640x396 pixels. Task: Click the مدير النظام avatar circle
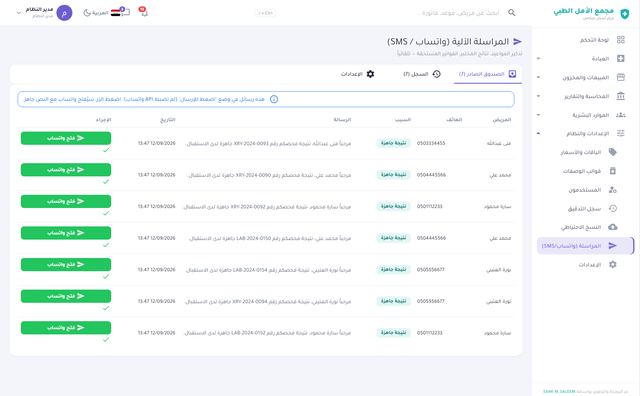coord(64,13)
